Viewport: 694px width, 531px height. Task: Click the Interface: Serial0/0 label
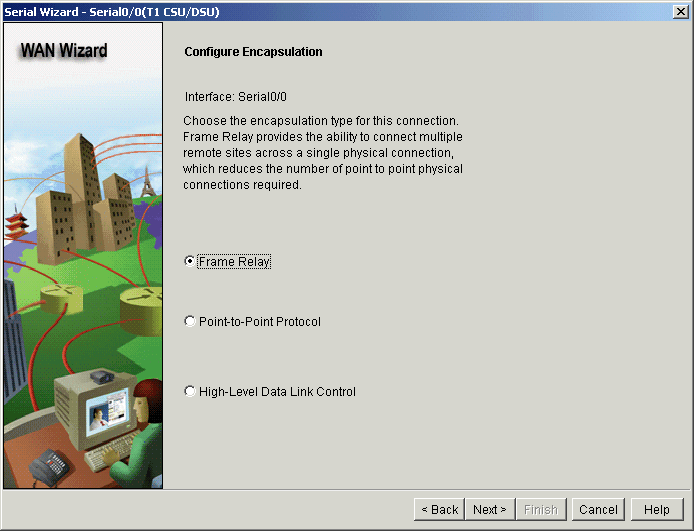click(235, 96)
